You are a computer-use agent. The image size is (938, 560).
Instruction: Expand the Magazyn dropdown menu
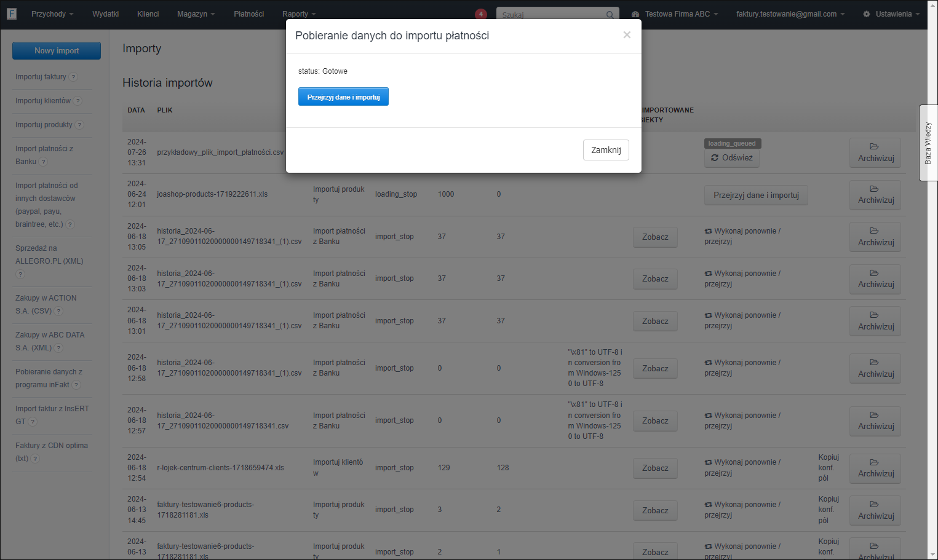click(x=196, y=14)
